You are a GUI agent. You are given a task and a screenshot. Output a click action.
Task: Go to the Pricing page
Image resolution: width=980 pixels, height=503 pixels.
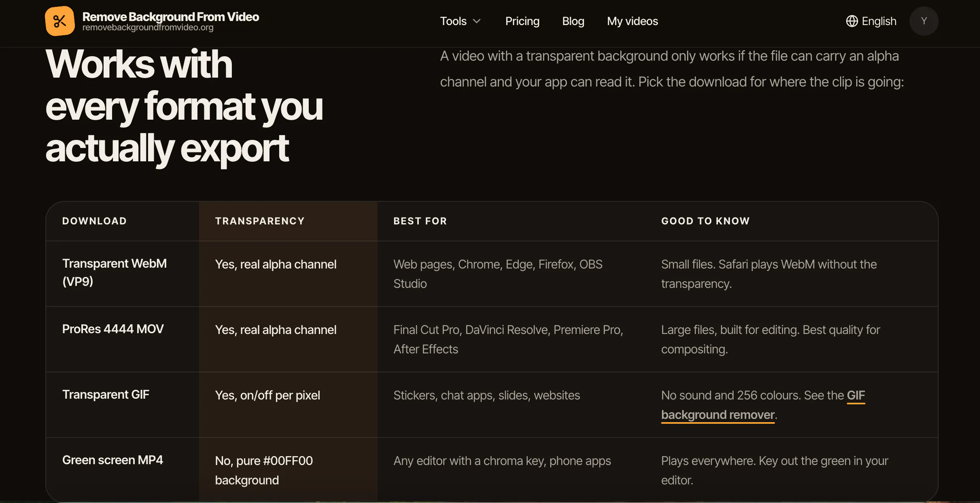tap(522, 21)
